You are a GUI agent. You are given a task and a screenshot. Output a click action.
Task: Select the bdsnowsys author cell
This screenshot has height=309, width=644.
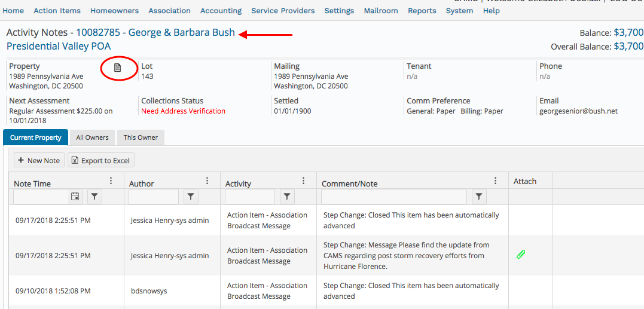coord(149,291)
